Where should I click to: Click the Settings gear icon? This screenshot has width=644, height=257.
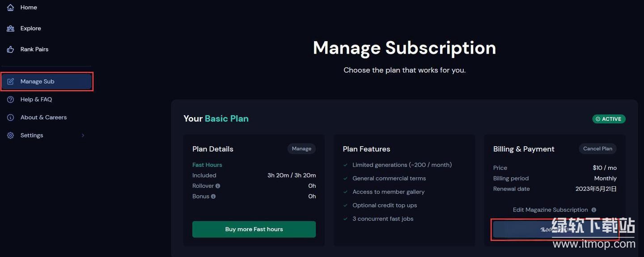pyautogui.click(x=10, y=135)
